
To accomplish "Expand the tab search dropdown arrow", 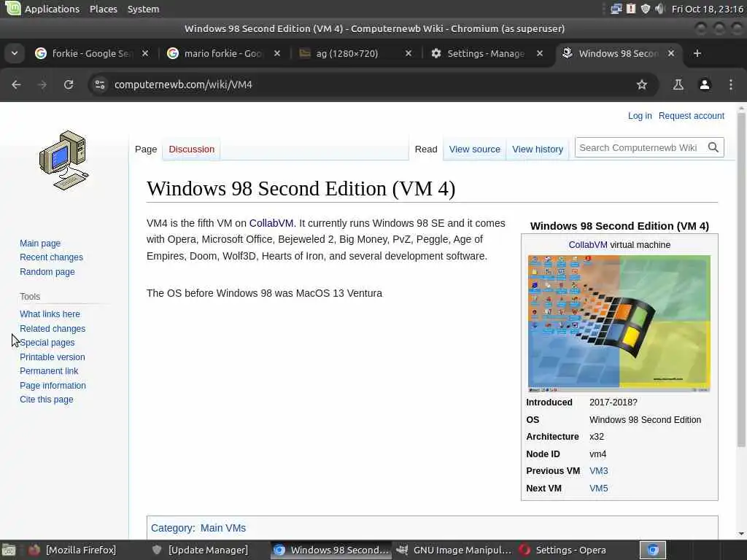I will coord(15,53).
